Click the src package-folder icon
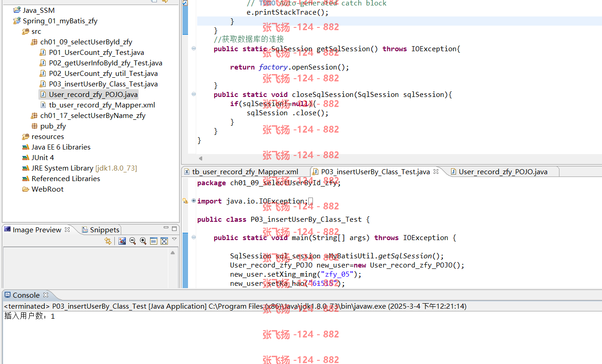602x364 pixels. [26, 31]
